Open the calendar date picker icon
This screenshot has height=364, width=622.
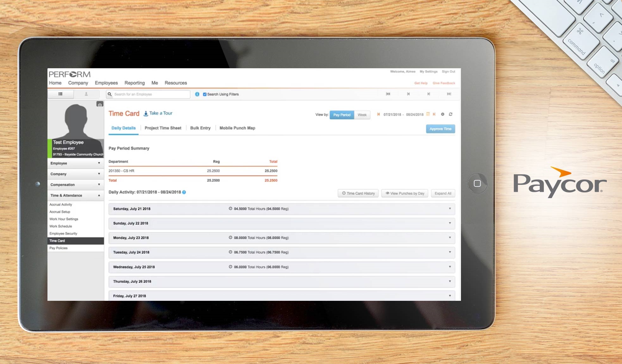(428, 114)
